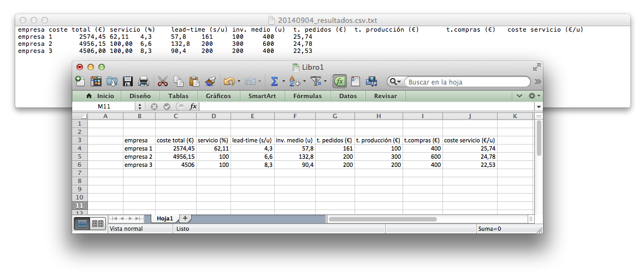Switch to Normal view button

[82, 223]
